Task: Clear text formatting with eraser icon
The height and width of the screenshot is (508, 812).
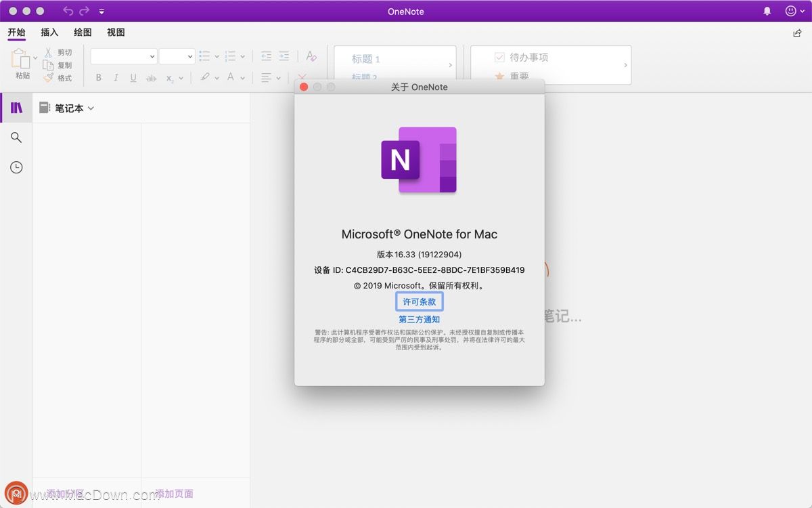Action: pos(311,56)
